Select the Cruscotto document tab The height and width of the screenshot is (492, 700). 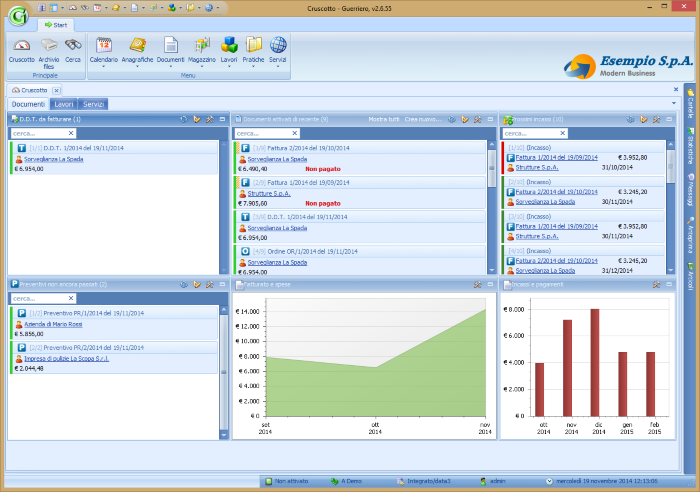(x=30, y=90)
